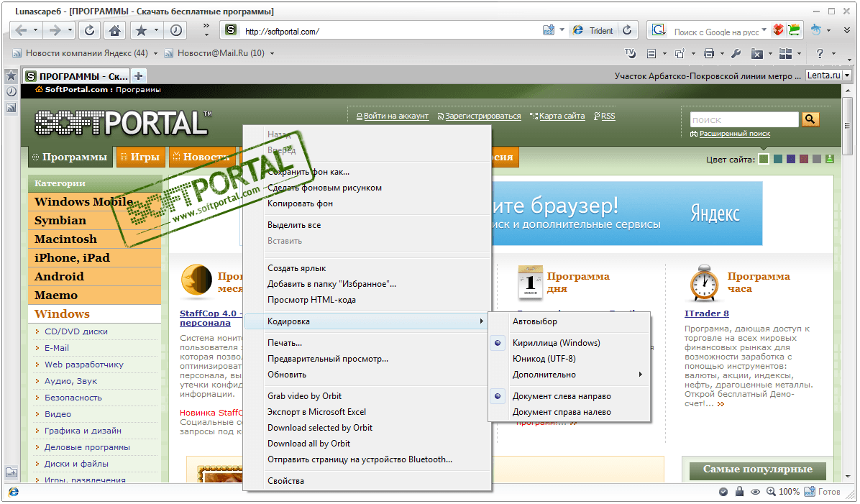This screenshot has height=504, width=860.
Task: Choose Выделить все in context menu
Action: pos(367,225)
